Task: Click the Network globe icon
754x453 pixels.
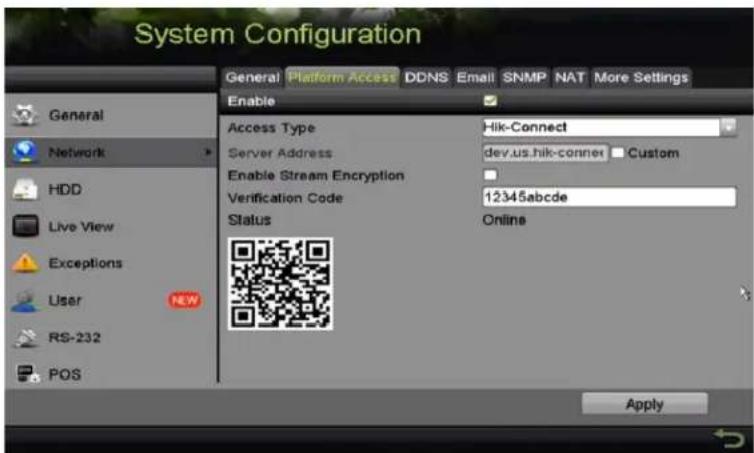Action: coord(25,152)
